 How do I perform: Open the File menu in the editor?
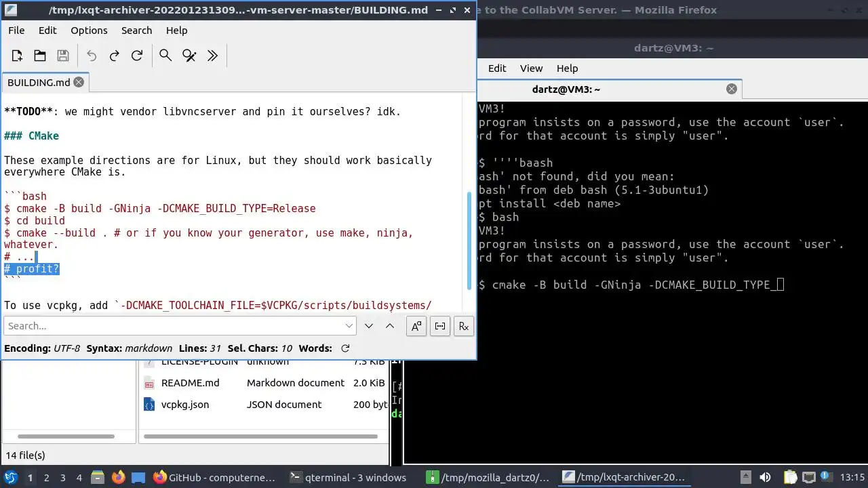pos(16,30)
